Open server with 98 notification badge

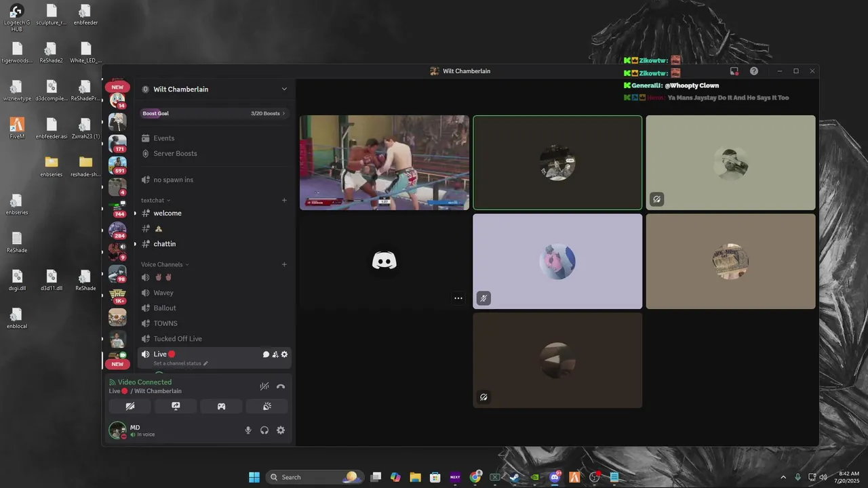click(117, 274)
